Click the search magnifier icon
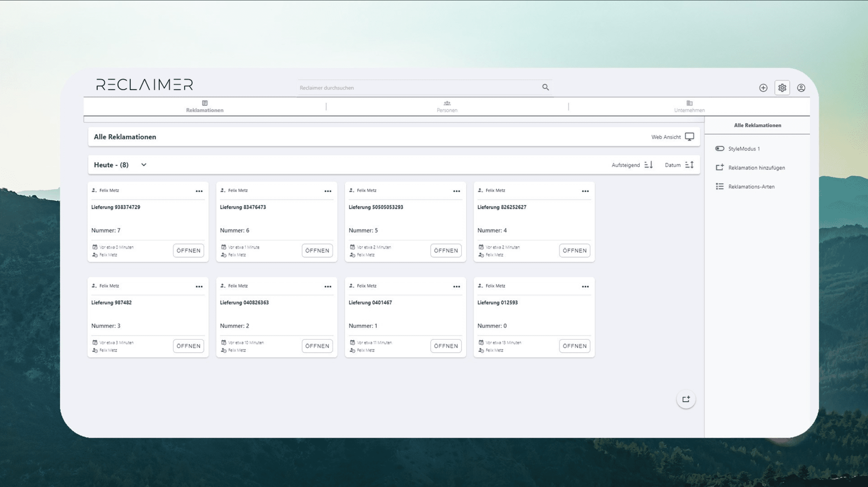This screenshot has height=487, width=868. click(x=545, y=87)
